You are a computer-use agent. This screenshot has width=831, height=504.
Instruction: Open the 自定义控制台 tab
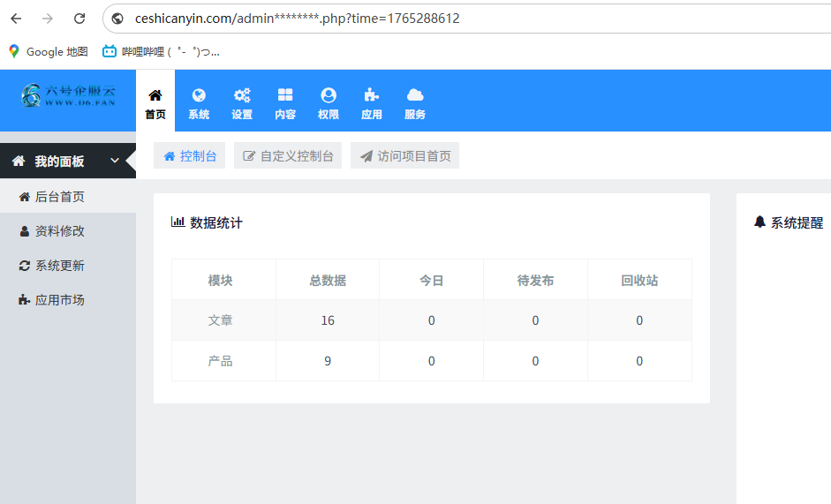[x=288, y=156]
